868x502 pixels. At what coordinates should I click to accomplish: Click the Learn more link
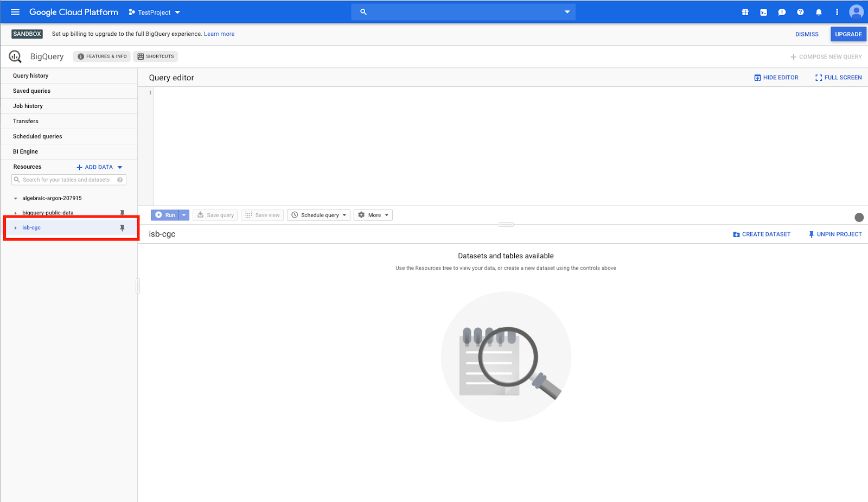click(x=219, y=34)
